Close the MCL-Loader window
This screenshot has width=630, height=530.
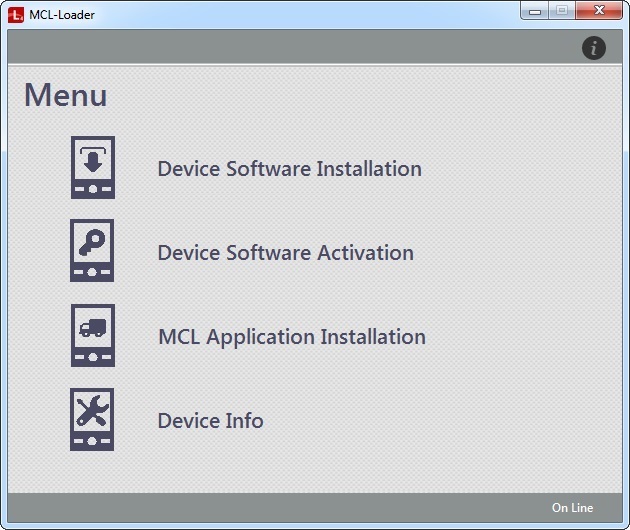pyautogui.click(x=599, y=11)
